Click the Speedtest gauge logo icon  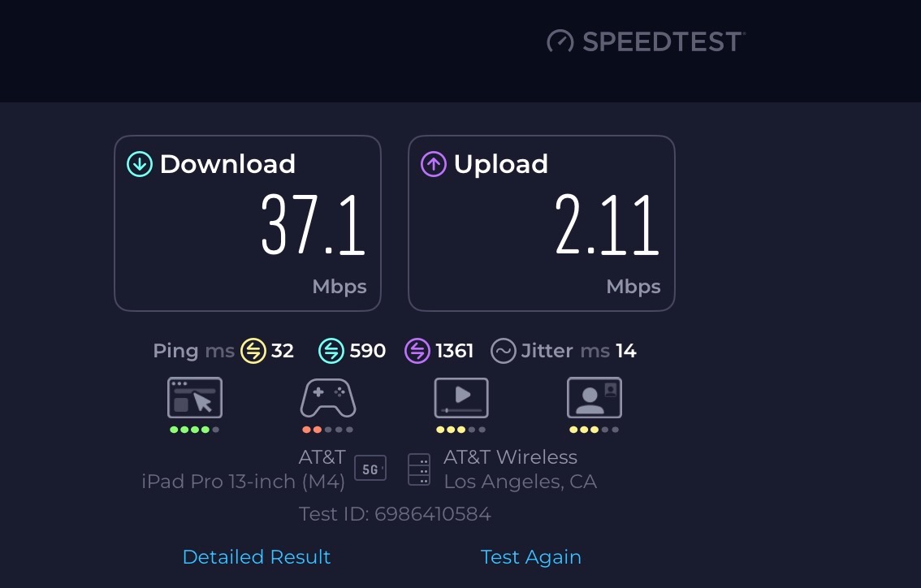(561, 41)
